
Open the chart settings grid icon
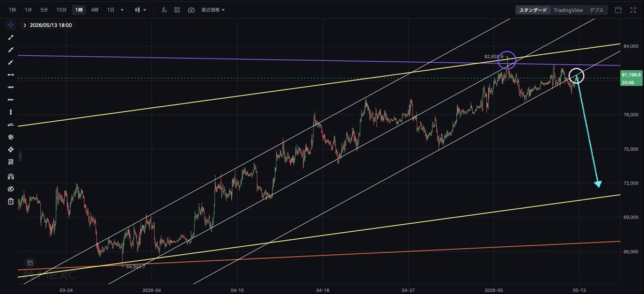177,10
